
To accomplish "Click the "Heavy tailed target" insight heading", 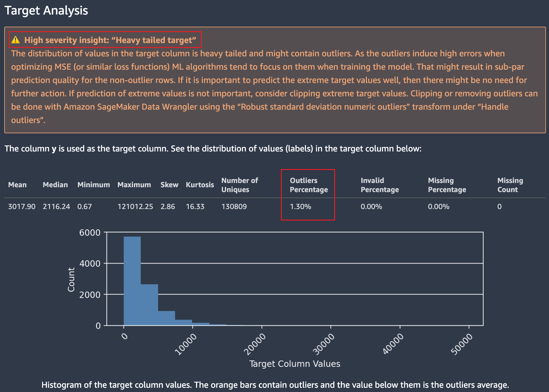I will tap(110, 40).
